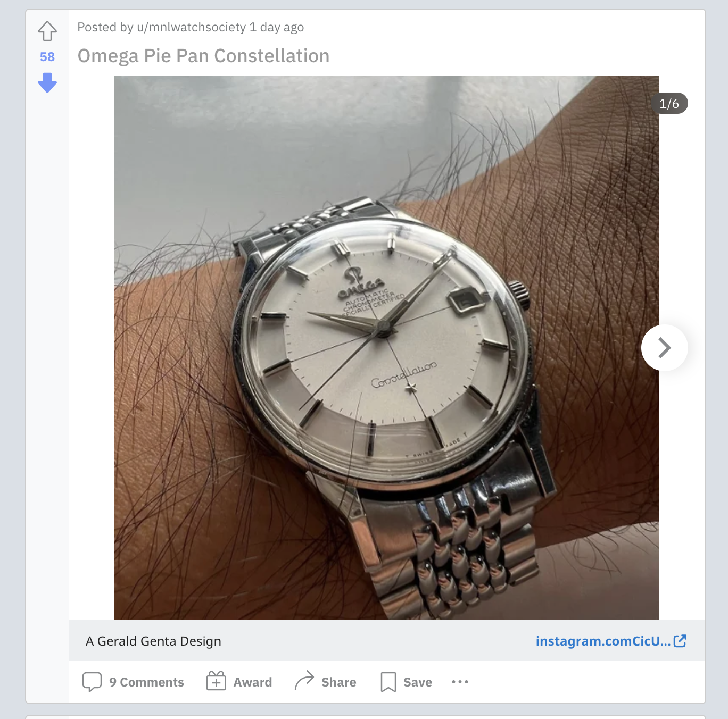Image resolution: width=728 pixels, height=719 pixels.
Task: Click the Award button text
Action: click(253, 682)
